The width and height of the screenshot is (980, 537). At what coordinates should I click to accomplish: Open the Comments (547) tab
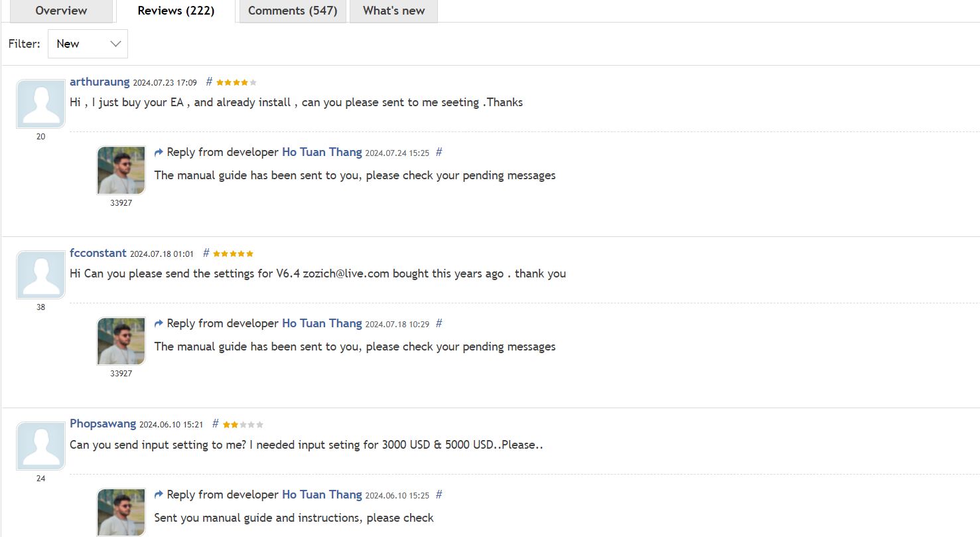(x=293, y=11)
